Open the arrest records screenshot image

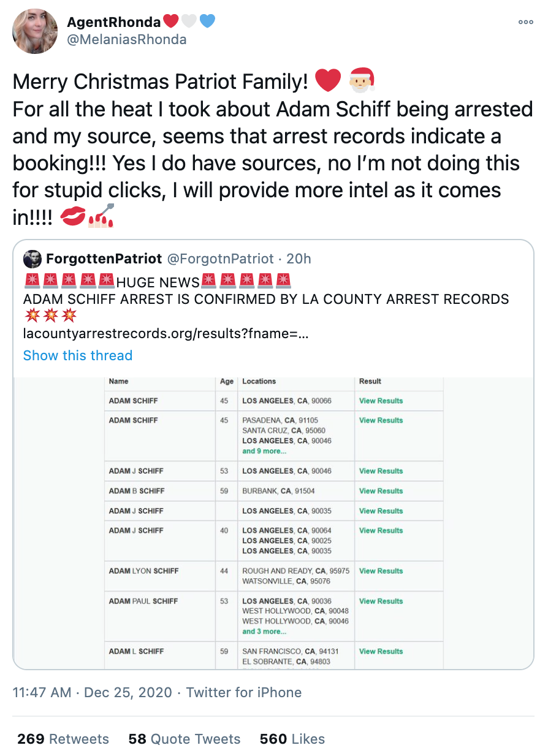pyautogui.click(x=273, y=523)
